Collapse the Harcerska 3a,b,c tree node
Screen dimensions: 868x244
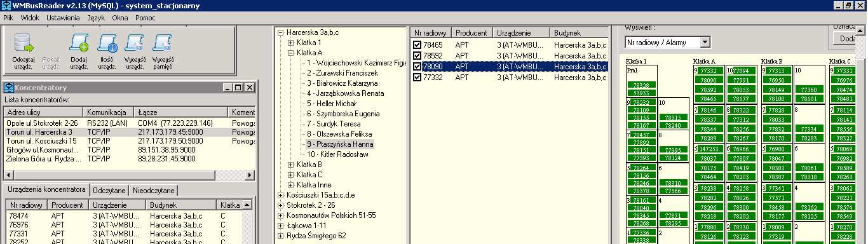pos(280,32)
